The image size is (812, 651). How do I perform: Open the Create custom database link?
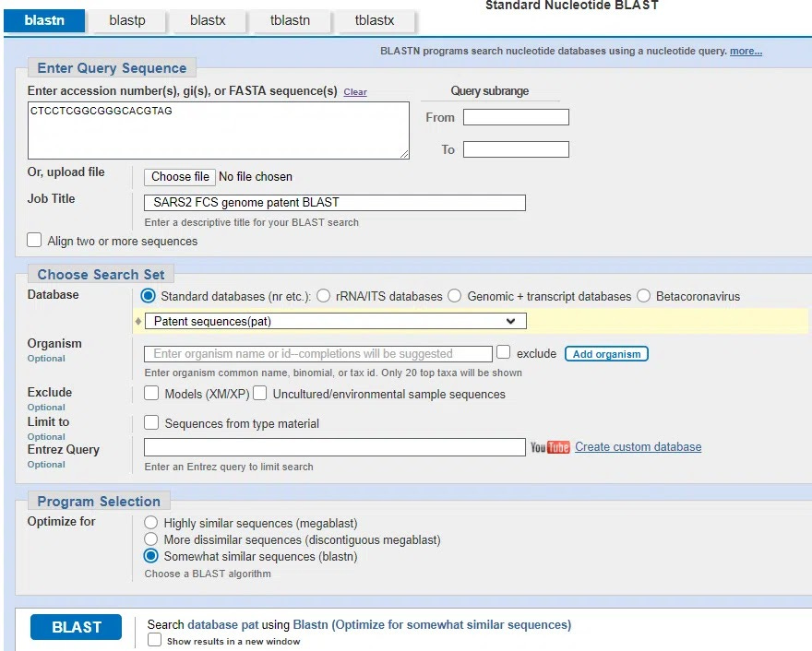[638, 447]
